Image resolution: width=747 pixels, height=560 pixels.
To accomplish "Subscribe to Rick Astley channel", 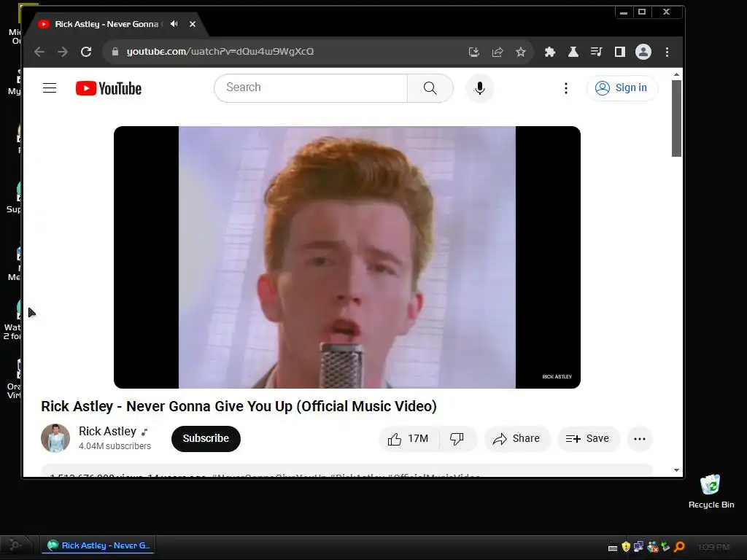I will click(206, 438).
